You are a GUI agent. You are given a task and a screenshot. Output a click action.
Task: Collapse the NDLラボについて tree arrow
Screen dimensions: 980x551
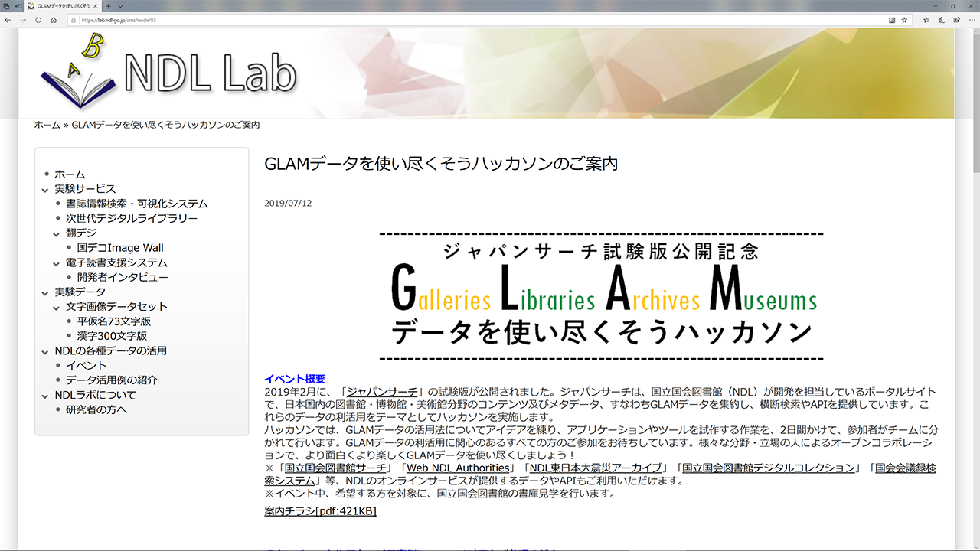pos(46,396)
